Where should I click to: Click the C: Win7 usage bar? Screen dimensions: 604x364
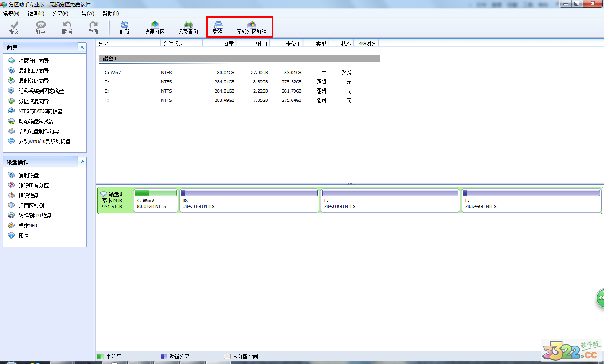pos(155,193)
